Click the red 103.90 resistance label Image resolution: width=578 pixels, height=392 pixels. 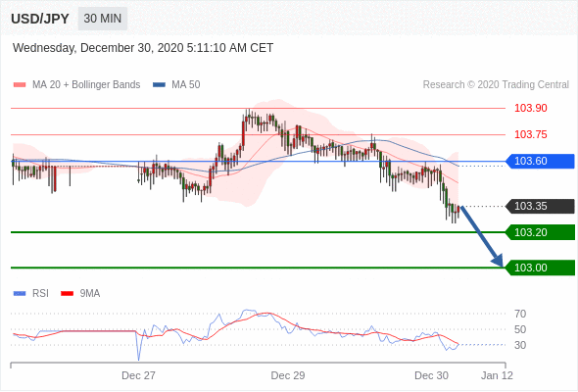click(531, 108)
